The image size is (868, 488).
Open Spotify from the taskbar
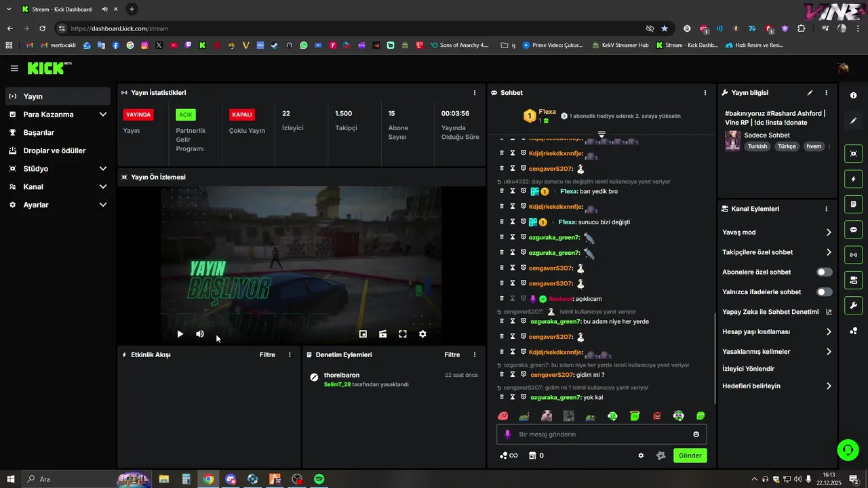pyautogui.click(x=319, y=479)
